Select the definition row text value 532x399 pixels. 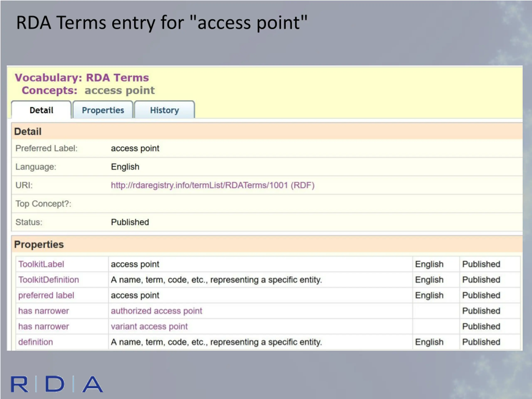pyautogui.click(x=216, y=342)
